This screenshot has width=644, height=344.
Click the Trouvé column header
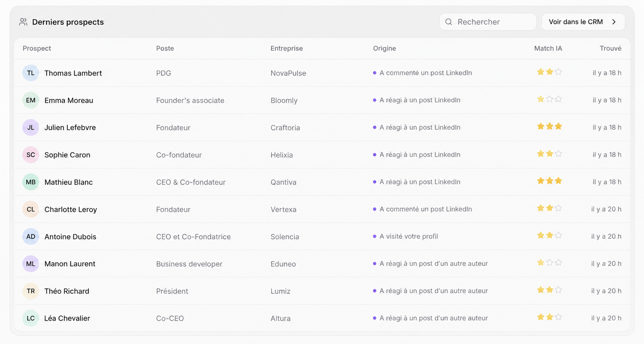click(610, 48)
